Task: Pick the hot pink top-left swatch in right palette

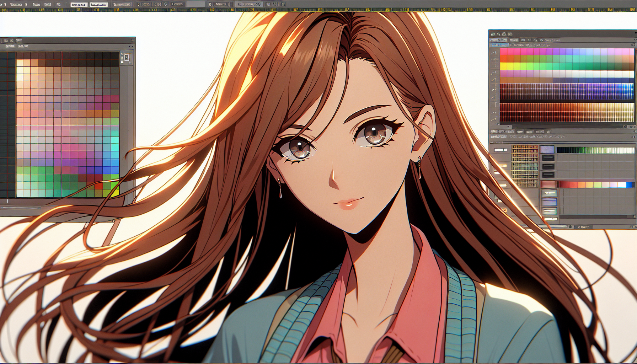Action: click(503, 52)
